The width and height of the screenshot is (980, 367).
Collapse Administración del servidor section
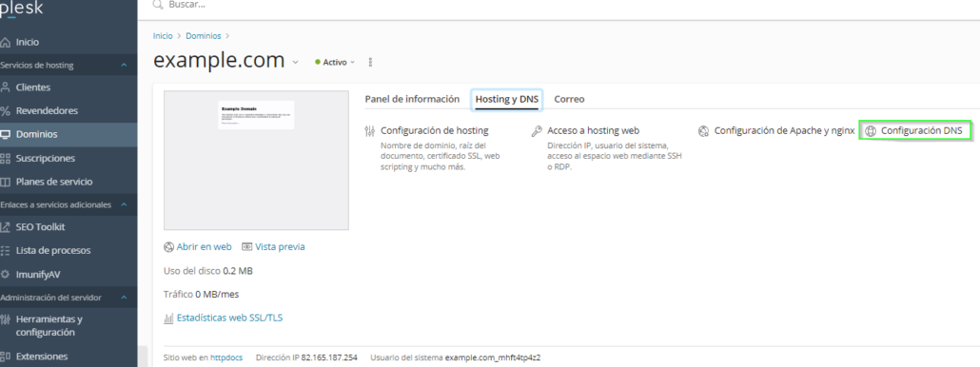click(124, 298)
